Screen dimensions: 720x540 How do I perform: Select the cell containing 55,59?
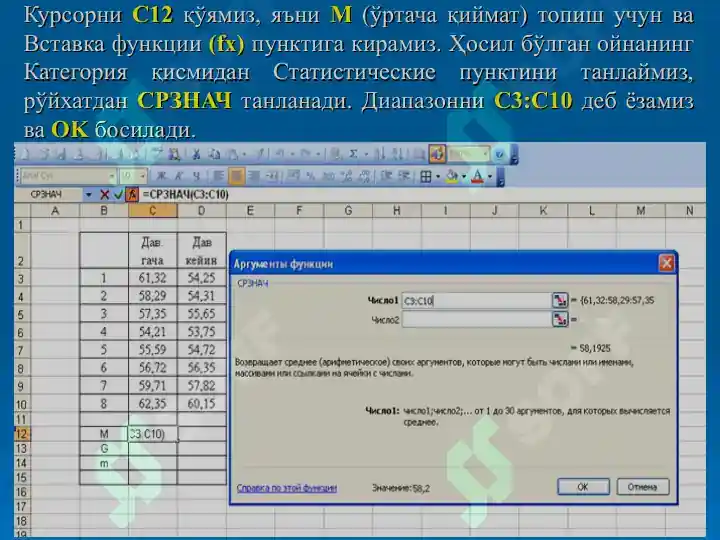tap(152, 349)
